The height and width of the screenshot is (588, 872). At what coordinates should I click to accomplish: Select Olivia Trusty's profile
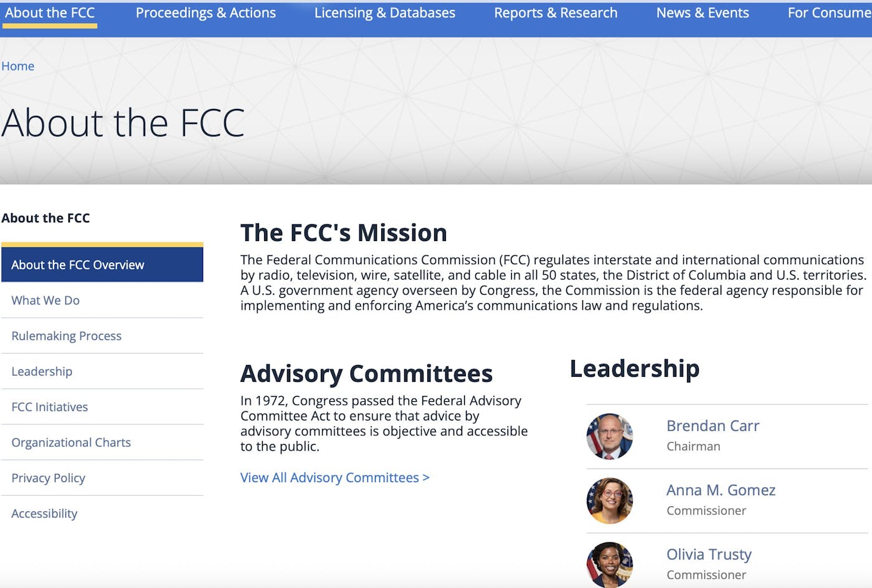pos(709,554)
